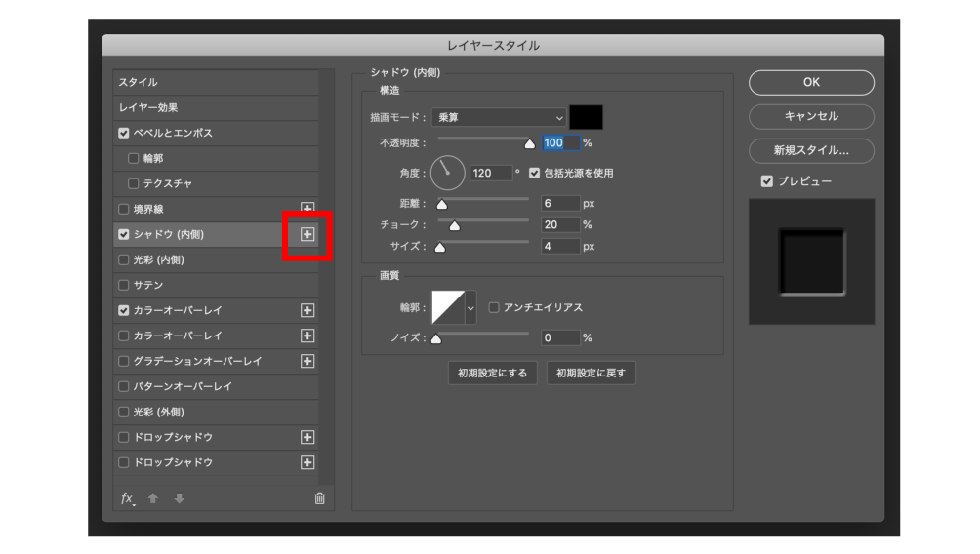Click the 不透明度 slider handle
The height and width of the screenshot is (554, 980).
(529, 143)
